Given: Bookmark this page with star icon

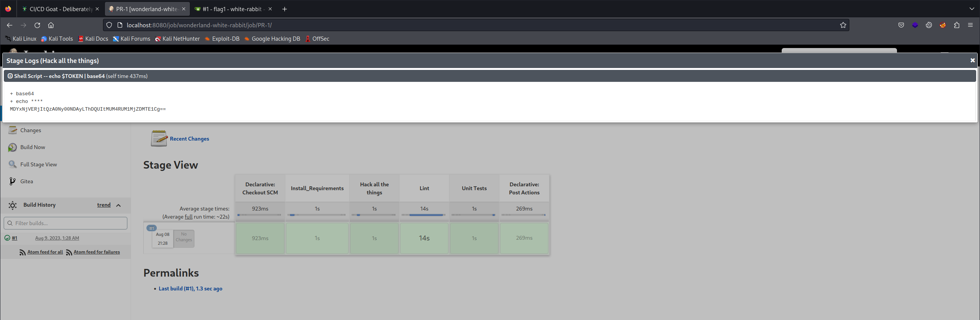Looking at the screenshot, I should point(843,25).
